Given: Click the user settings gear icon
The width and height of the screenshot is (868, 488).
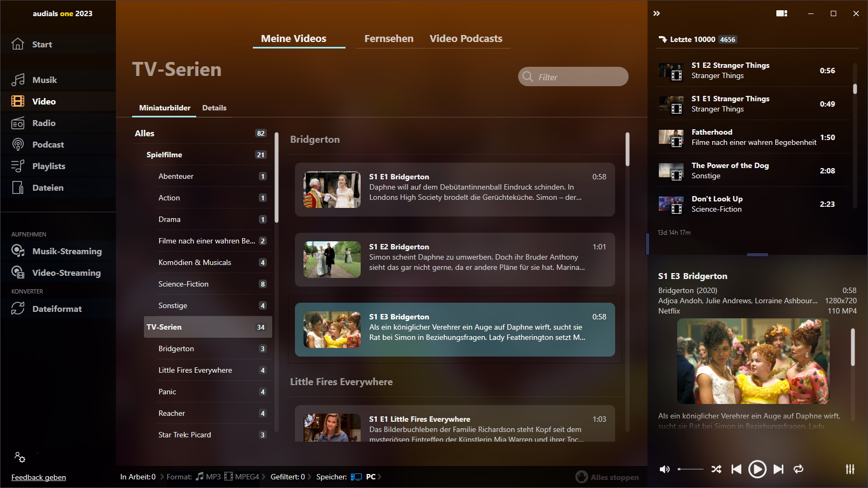Looking at the screenshot, I should coord(20,457).
